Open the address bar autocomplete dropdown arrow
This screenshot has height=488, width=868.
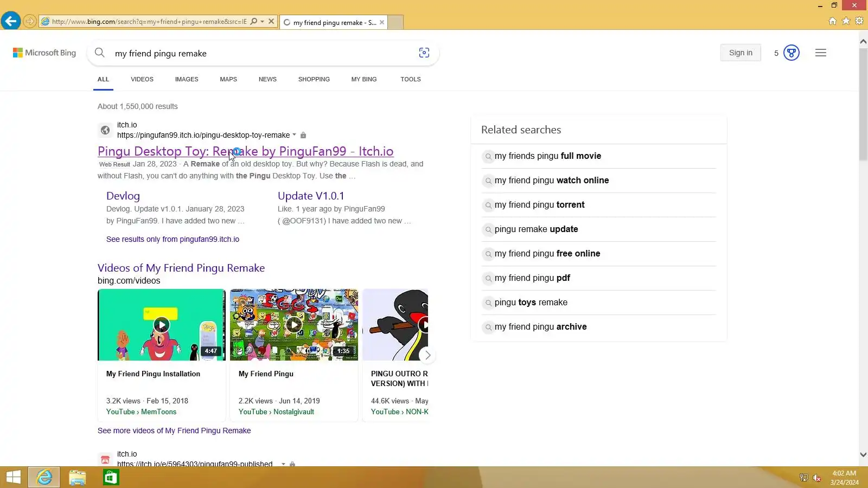click(x=263, y=22)
